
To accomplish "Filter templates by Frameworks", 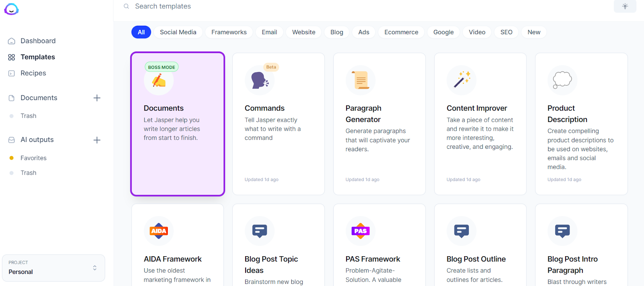I will pyautogui.click(x=229, y=32).
